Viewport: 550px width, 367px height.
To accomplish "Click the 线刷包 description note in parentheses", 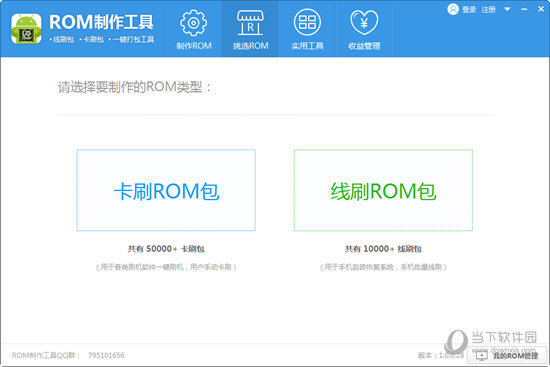I will click(383, 267).
